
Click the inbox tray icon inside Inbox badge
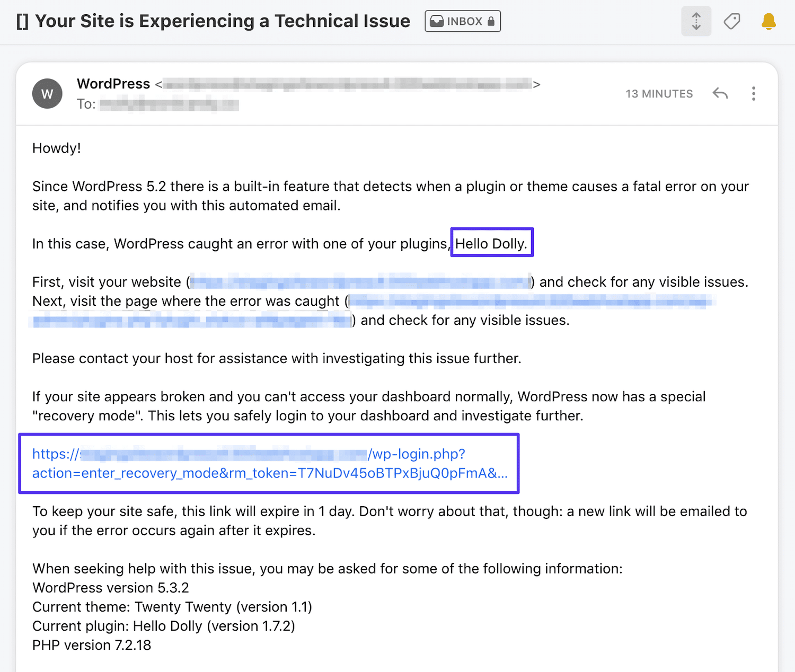tap(437, 21)
